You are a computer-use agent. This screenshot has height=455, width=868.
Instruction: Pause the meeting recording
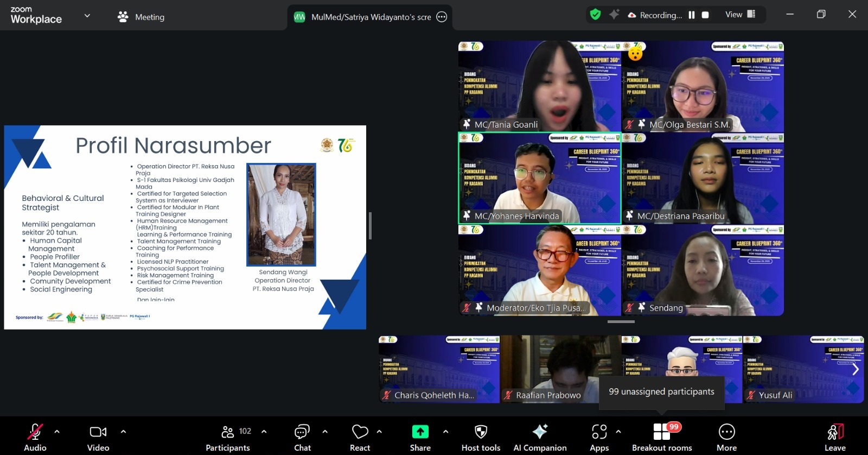click(x=692, y=15)
